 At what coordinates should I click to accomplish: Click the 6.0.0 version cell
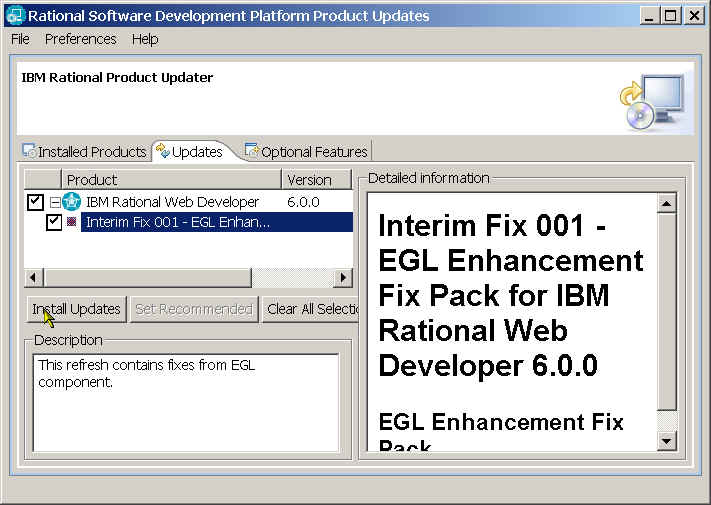point(303,202)
